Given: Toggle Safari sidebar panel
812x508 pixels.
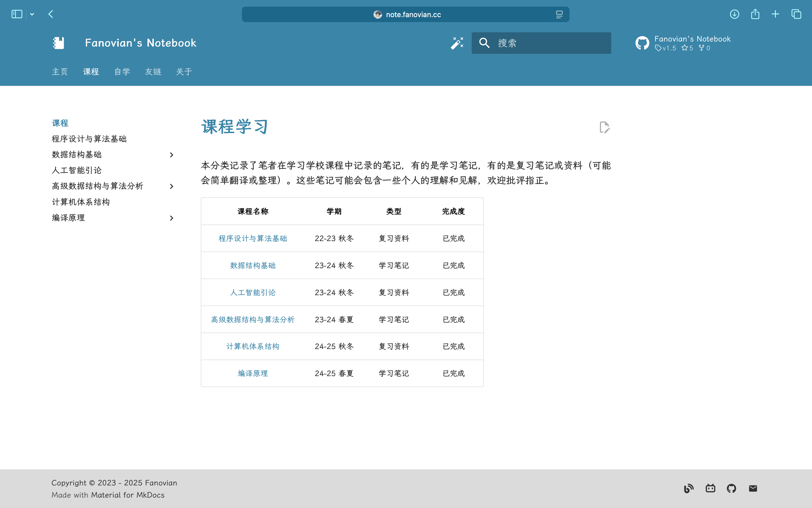Looking at the screenshot, I should click(17, 14).
